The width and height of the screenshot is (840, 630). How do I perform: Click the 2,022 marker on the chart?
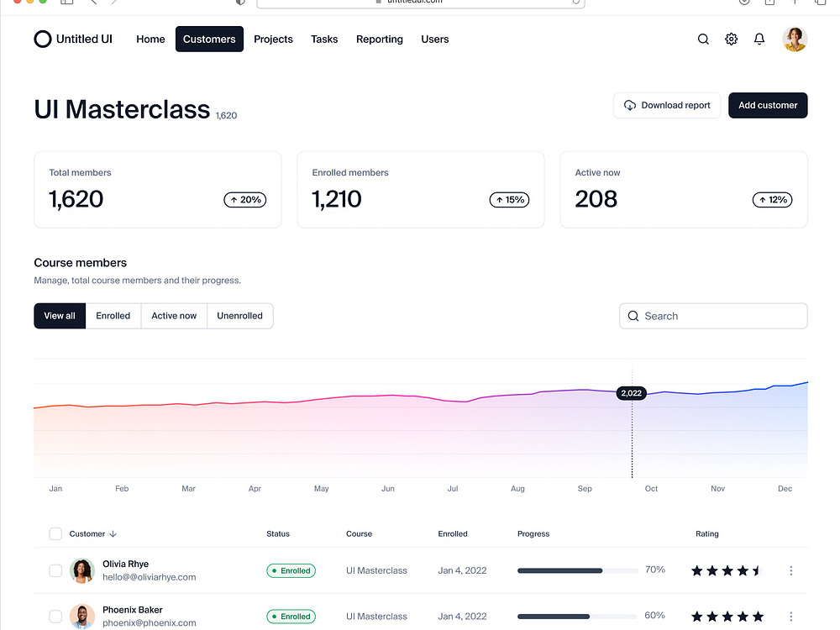[631, 393]
